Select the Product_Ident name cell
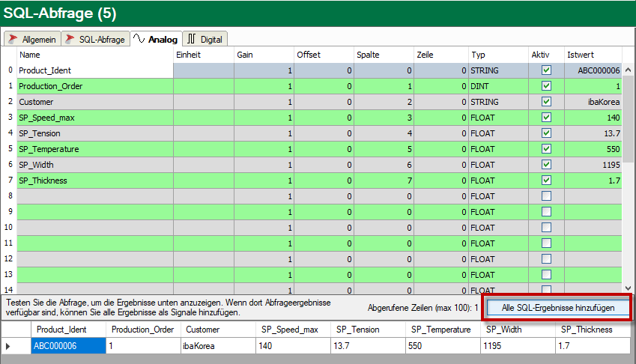 tap(95, 70)
